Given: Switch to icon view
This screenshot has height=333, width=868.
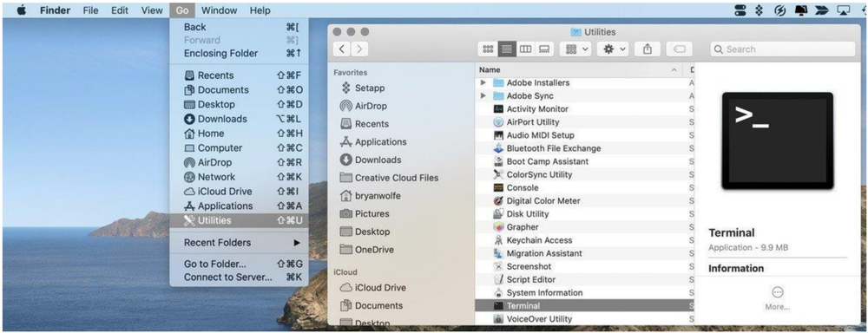Looking at the screenshot, I should [x=488, y=49].
